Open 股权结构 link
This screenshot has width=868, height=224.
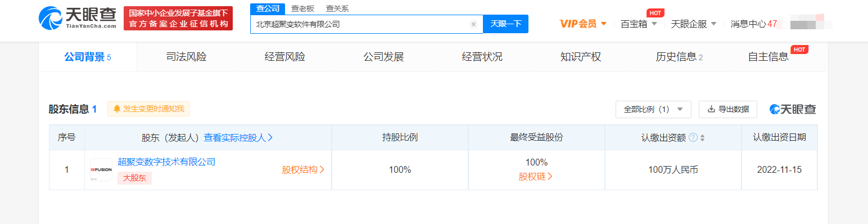coord(304,170)
